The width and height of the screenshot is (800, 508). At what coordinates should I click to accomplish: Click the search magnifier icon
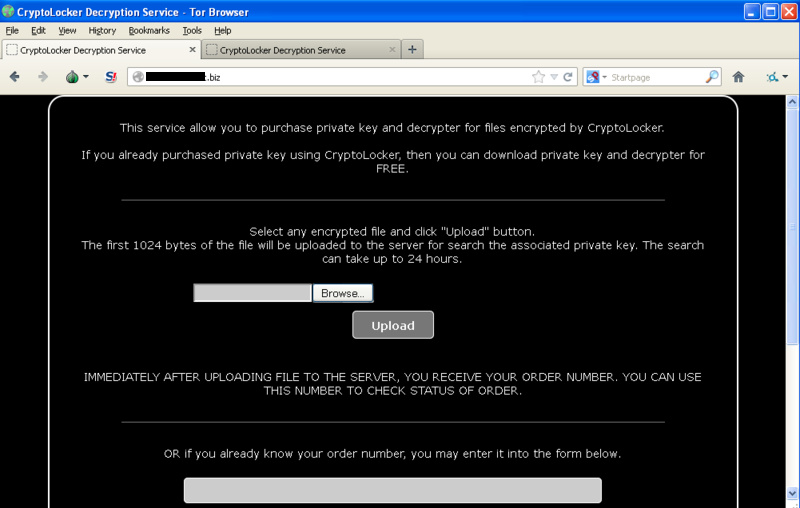click(712, 77)
